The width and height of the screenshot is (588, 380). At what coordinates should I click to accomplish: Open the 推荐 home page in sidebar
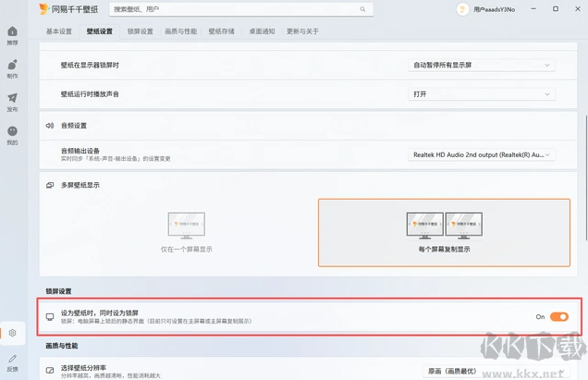12,36
